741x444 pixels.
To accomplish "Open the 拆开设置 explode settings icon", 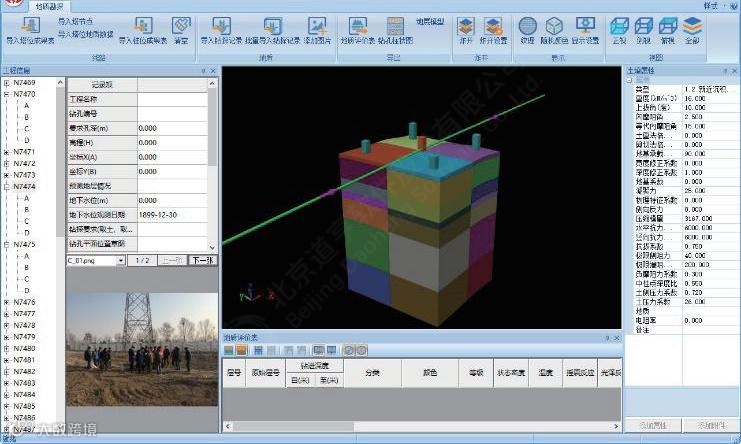I will pyautogui.click(x=493, y=26).
